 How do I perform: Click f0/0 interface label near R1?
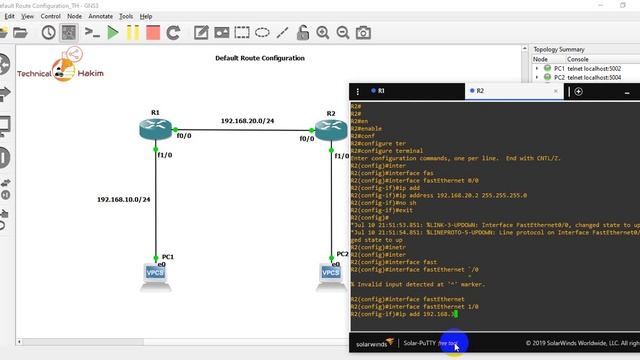click(x=184, y=136)
